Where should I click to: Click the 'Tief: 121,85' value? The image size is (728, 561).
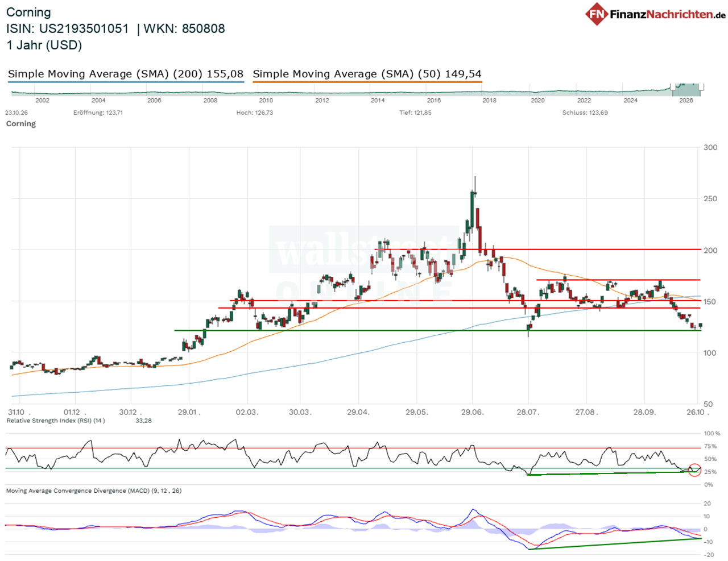coord(415,113)
